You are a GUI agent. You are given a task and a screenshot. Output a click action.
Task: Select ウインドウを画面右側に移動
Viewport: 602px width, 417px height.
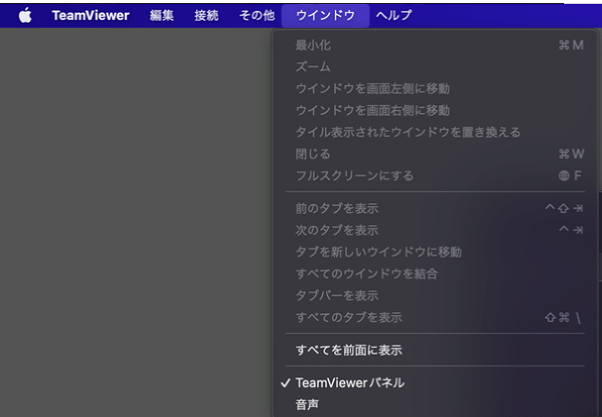[436, 111]
